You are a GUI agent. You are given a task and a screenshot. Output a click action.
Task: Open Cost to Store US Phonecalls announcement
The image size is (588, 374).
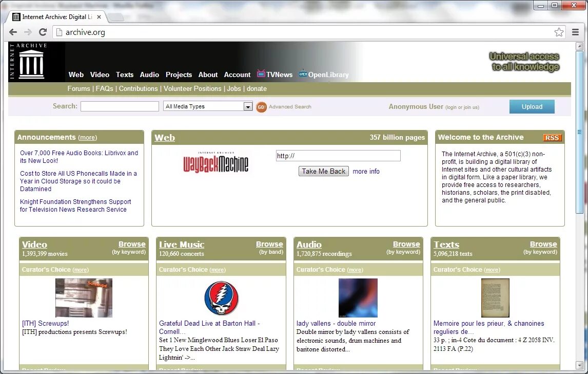click(79, 181)
